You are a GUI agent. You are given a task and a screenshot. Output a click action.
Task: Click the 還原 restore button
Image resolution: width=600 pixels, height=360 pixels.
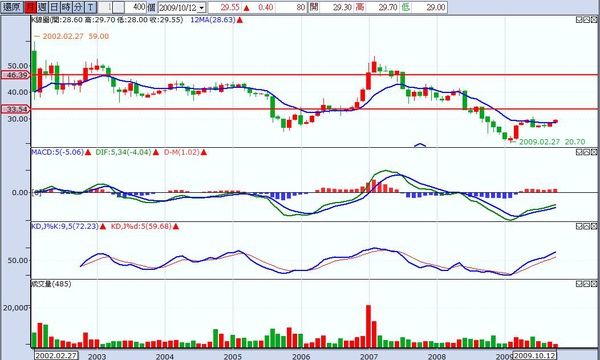[12, 7]
